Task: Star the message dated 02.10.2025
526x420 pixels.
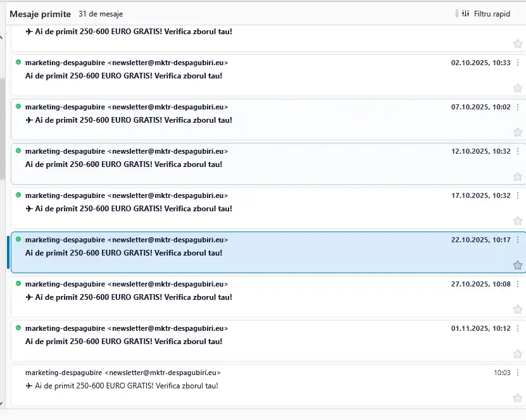Action: click(518, 88)
